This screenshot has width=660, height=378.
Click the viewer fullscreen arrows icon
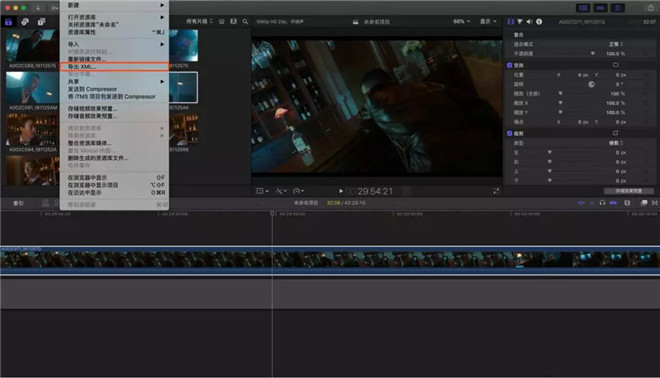pyautogui.click(x=496, y=191)
